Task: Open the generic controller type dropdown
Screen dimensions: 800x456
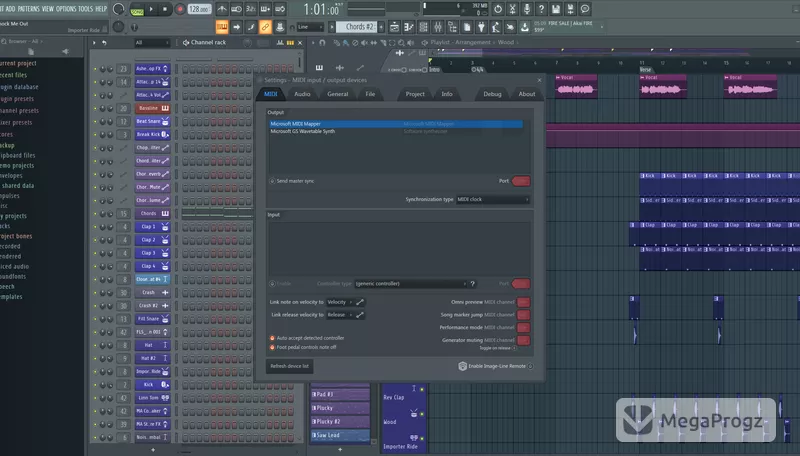Action: [411, 284]
